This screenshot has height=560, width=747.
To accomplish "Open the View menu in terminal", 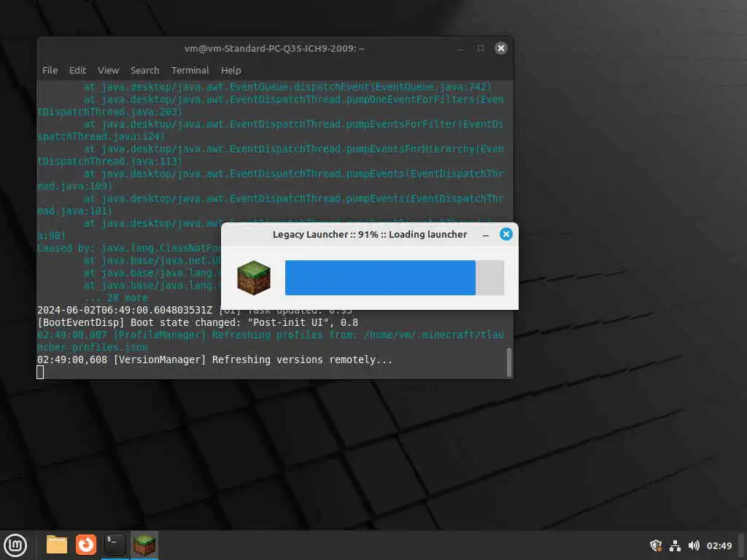I will pos(108,71).
